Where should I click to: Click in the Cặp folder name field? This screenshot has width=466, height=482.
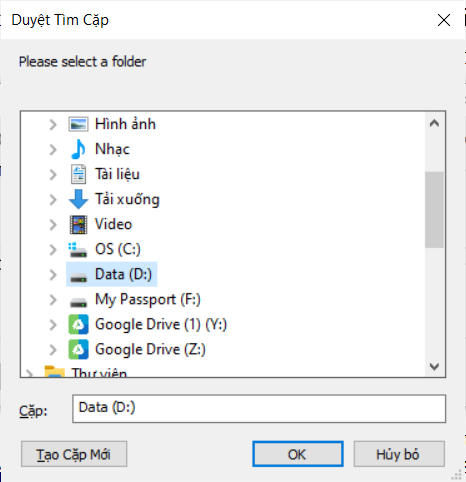(259, 409)
